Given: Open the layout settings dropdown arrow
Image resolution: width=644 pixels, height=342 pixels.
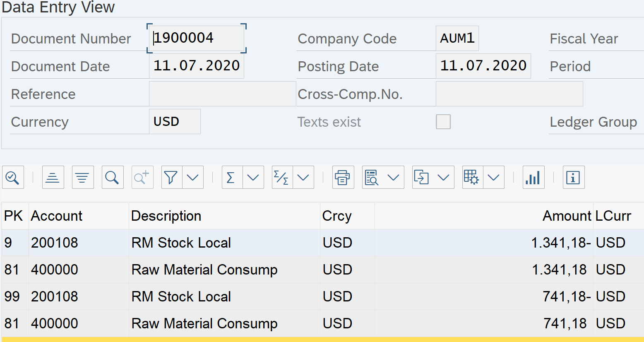Looking at the screenshot, I should 493,178.
